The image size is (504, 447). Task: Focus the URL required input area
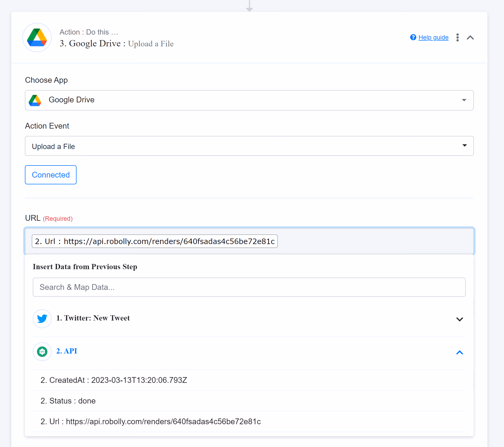375,241
